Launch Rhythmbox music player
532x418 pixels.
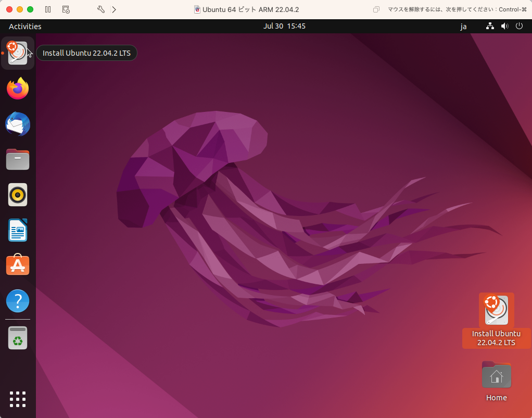coord(18,195)
